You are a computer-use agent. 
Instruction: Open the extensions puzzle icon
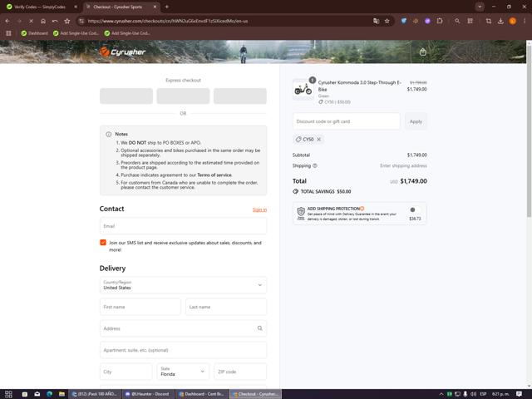tap(440, 21)
